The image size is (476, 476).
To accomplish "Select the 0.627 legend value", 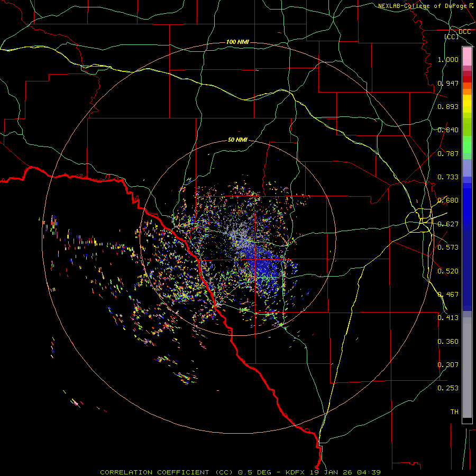I will tap(448, 224).
